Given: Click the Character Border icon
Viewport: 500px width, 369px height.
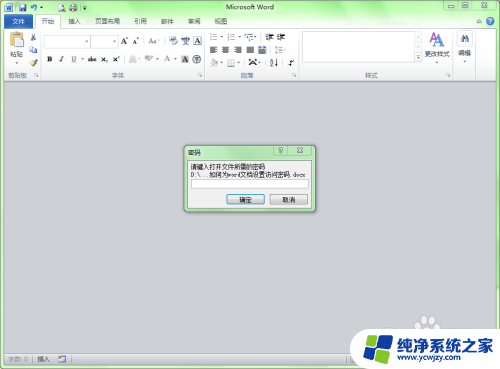Looking at the screenshot, I should tap(197, 41).
